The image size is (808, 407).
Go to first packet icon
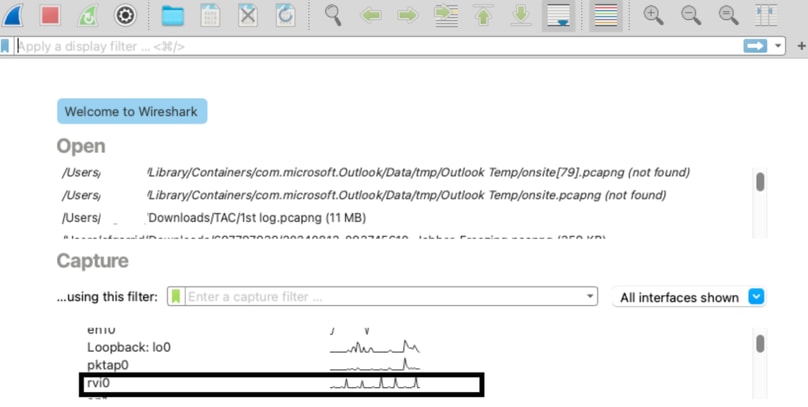483,15
